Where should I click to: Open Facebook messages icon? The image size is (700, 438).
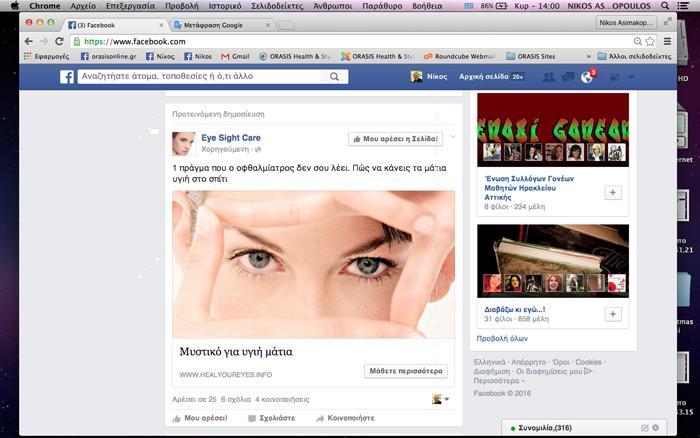(568, 77)
